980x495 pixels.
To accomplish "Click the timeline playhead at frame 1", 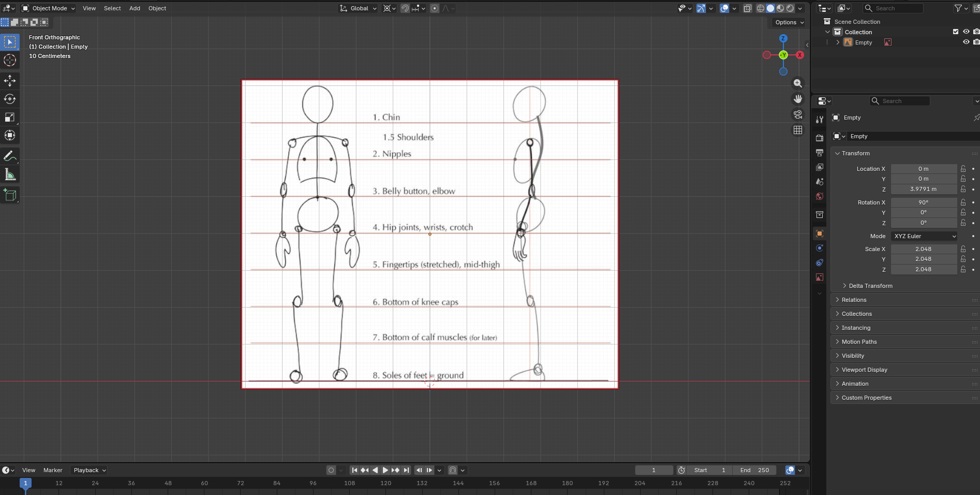I will click(25, 483).
